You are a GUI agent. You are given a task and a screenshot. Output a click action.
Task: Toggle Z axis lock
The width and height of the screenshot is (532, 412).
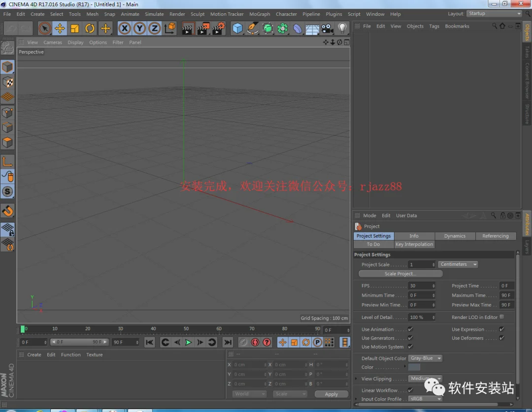click(154, 29)
